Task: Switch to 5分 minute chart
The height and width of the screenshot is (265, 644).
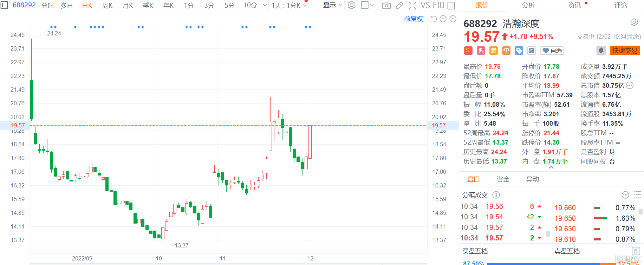Action: [230, 5]
